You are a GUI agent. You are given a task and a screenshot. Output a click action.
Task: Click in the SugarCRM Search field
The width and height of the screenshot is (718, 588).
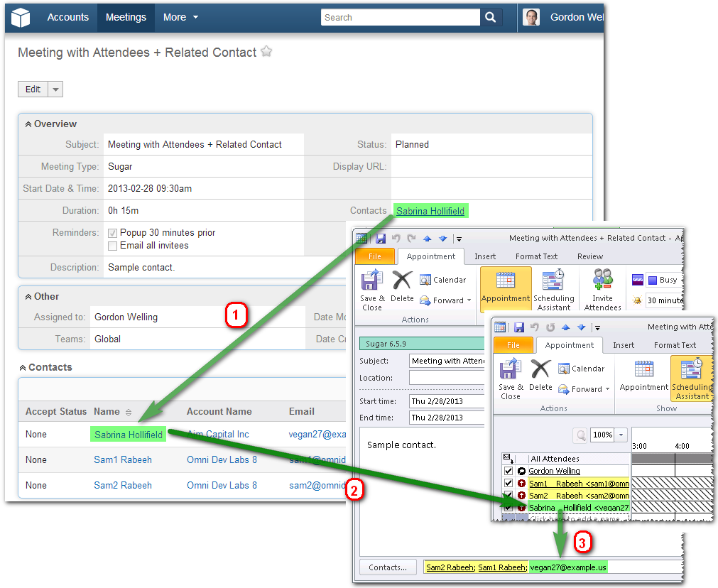pyautogui.click(x=401, y=18)
